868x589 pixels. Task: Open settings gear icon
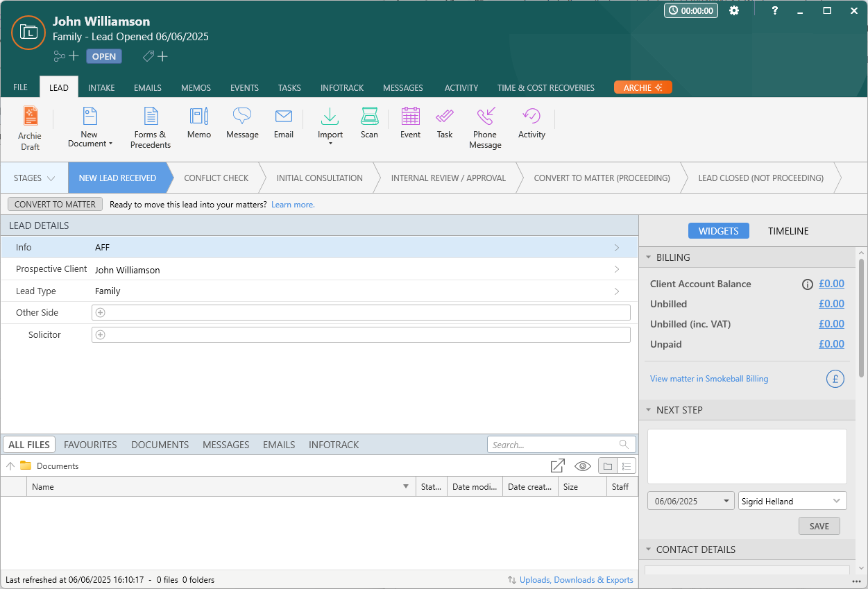click(x=734, y=11)
